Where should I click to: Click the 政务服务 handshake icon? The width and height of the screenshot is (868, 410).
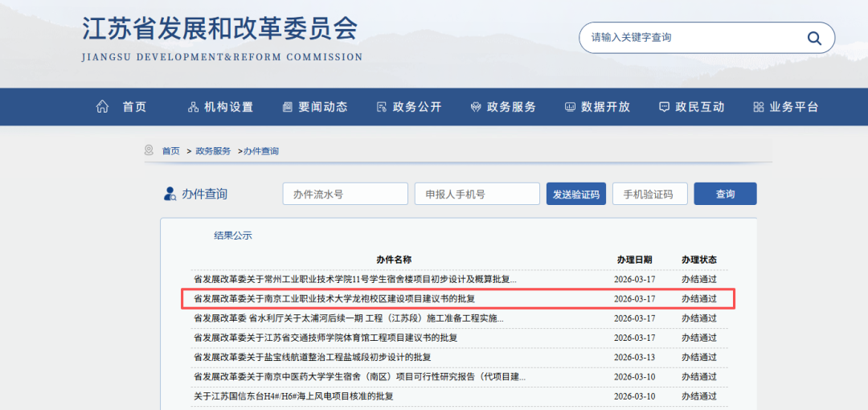pyautogui.click(x=476, y=107)
